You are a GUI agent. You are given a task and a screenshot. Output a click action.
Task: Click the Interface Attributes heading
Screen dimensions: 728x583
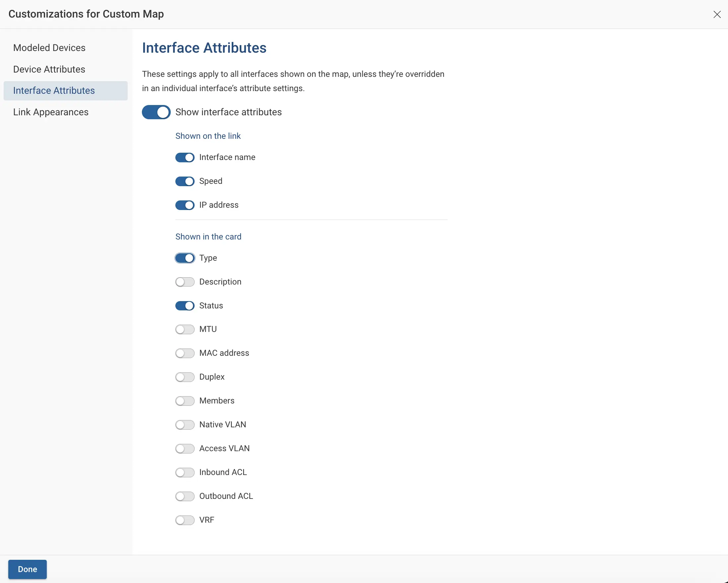(204, 48)
